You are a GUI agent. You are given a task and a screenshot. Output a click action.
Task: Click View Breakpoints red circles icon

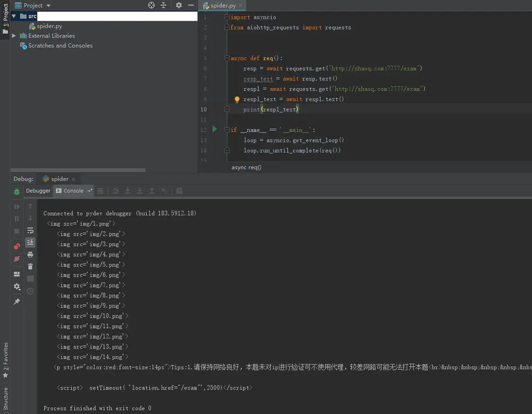coord(16,246)
